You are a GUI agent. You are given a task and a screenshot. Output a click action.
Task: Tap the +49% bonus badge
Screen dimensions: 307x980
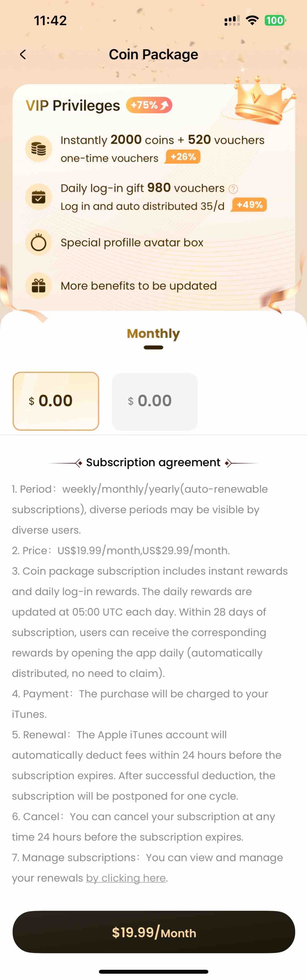click(249, 205)
